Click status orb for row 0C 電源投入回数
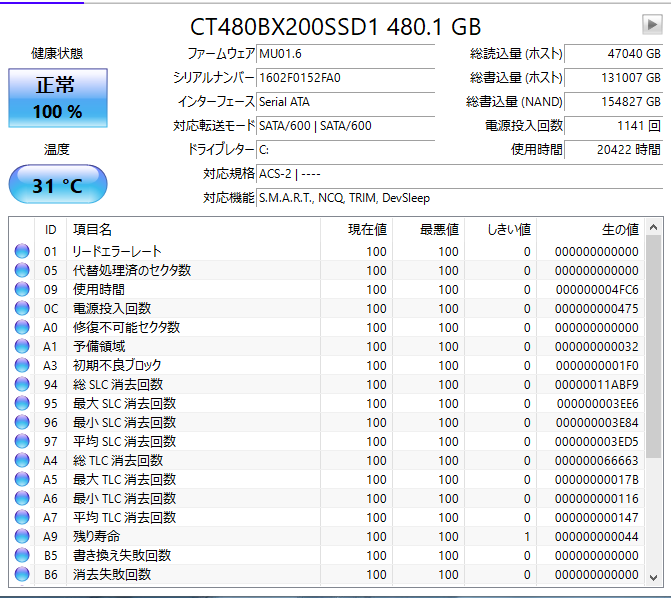 [x=22, y=308]
